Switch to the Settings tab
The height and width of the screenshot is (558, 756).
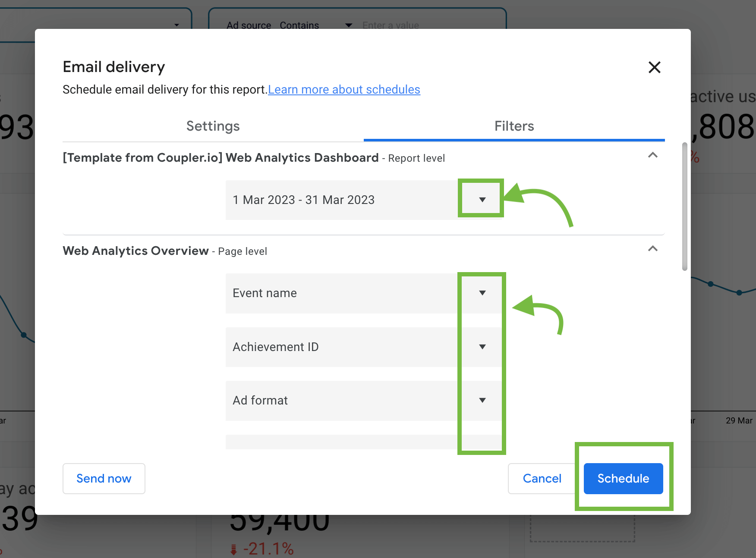[x=213, y=126]
